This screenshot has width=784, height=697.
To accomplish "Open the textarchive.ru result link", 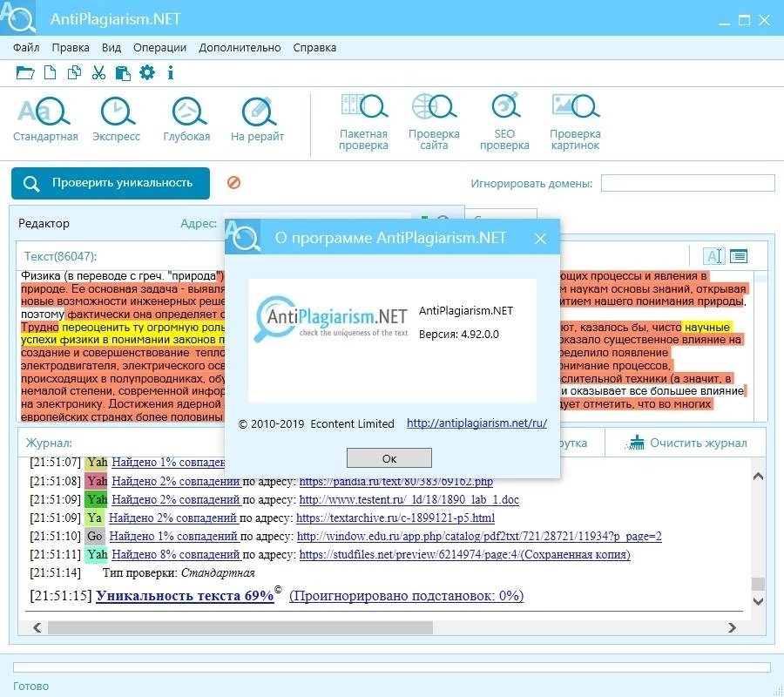I will click(395, 518).
